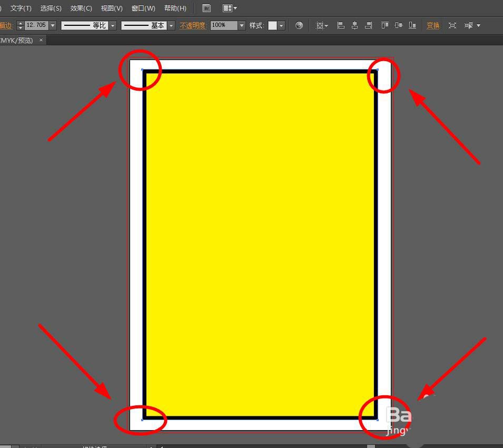
Task: Click the 不透明度 opacity panel link
Action: click(193, 25)
